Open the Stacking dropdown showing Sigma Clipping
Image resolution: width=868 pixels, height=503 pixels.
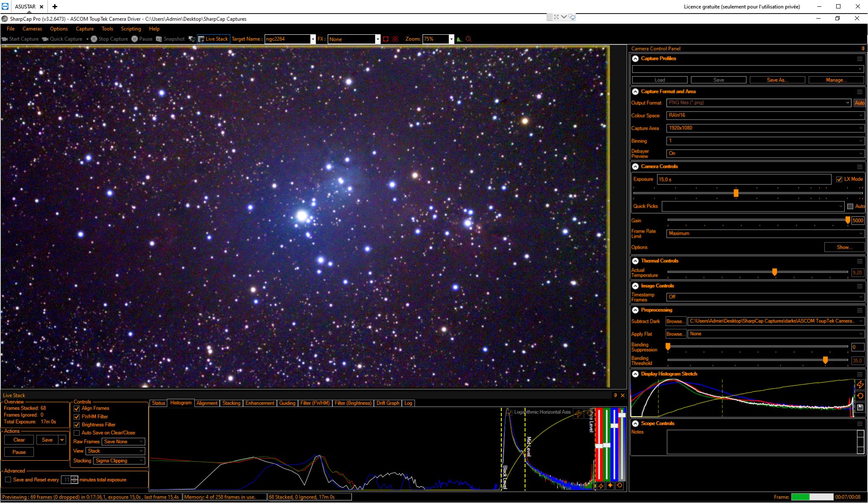pos(119,461)
